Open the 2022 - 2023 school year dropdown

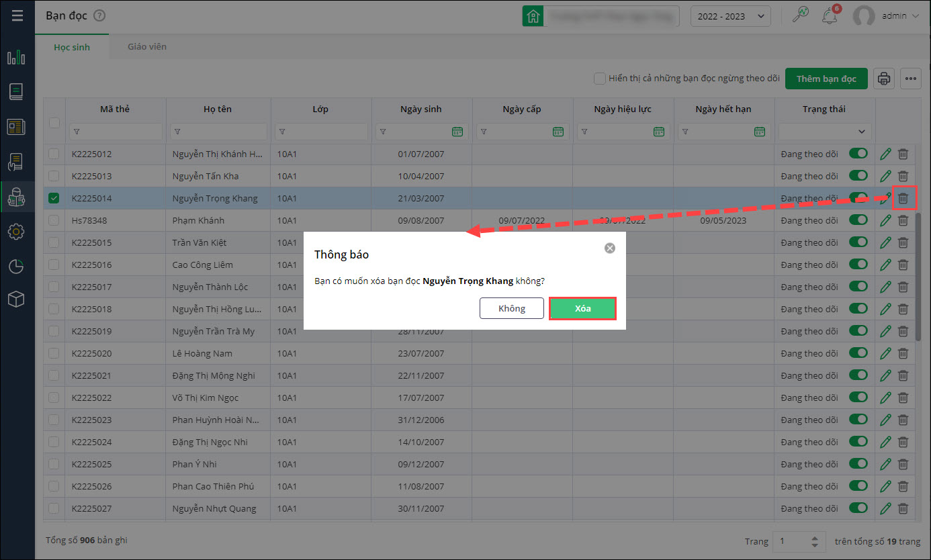[x=730, y=16]
